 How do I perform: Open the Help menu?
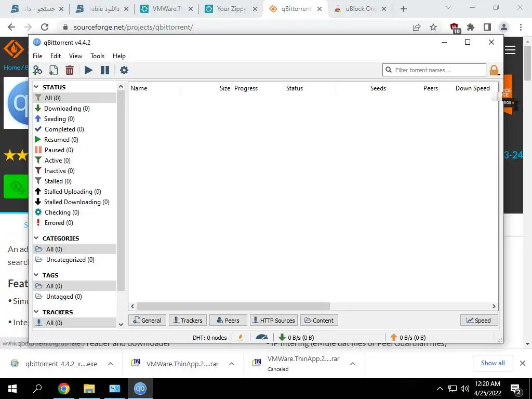pos(119,56)
